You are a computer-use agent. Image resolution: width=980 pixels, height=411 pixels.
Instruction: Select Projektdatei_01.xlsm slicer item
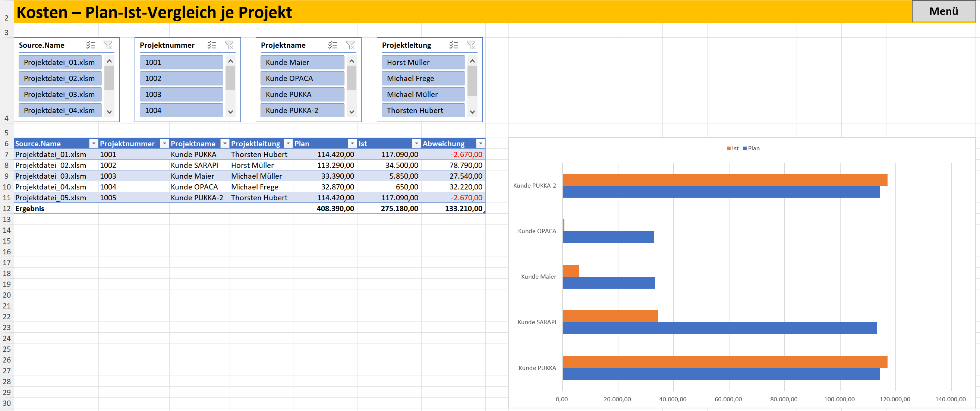pos(60,62)
